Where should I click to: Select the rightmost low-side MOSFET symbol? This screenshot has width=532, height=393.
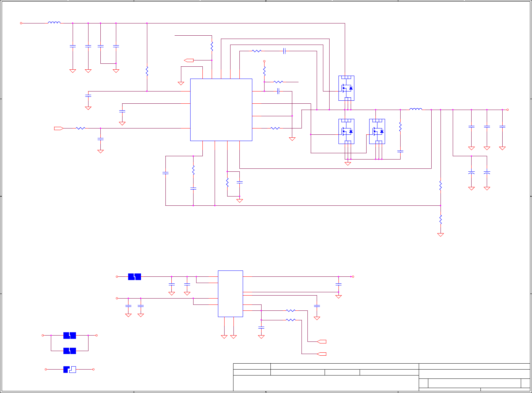click(x=377, y=131)
